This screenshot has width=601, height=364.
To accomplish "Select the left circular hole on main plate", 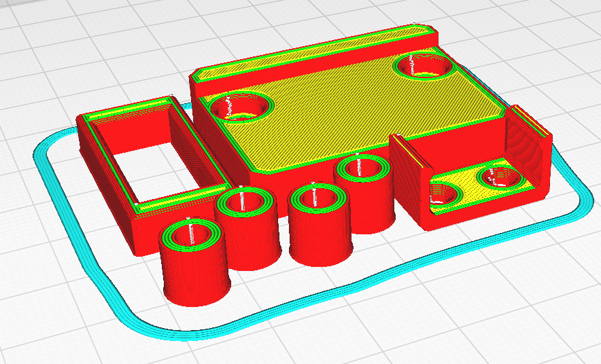I will [241, 107].
